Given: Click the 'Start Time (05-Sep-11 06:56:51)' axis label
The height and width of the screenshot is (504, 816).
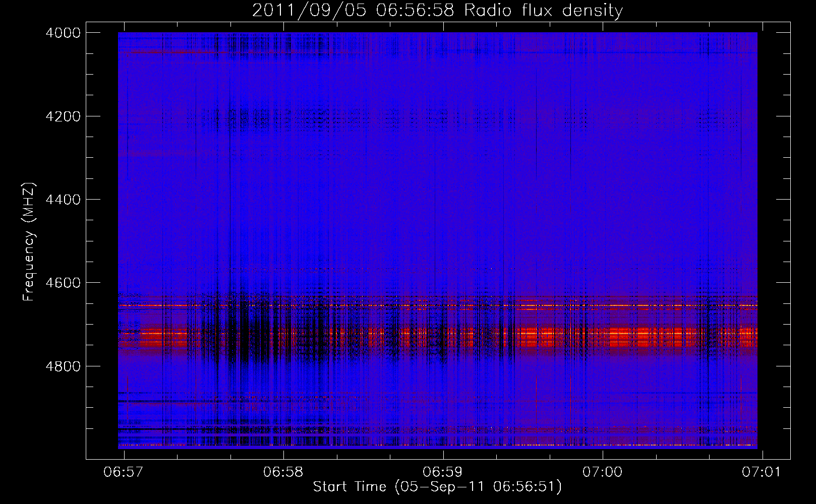Looking at the screenshot, I should point(437,487).
